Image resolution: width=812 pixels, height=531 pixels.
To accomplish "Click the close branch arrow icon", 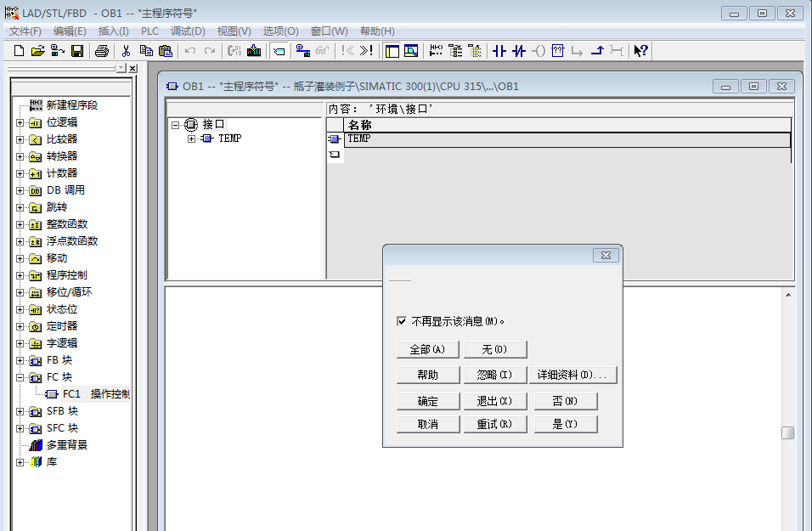I will coord(597,51).
